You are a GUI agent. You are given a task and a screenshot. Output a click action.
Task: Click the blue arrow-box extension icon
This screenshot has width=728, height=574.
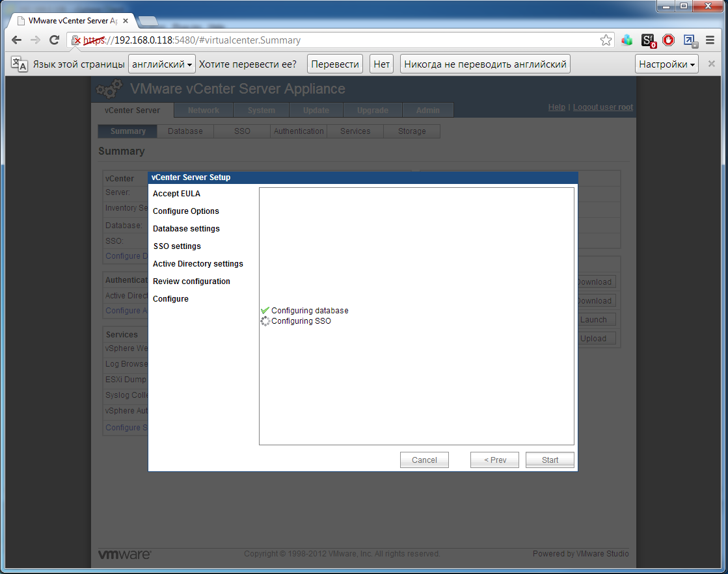[690, 41]
